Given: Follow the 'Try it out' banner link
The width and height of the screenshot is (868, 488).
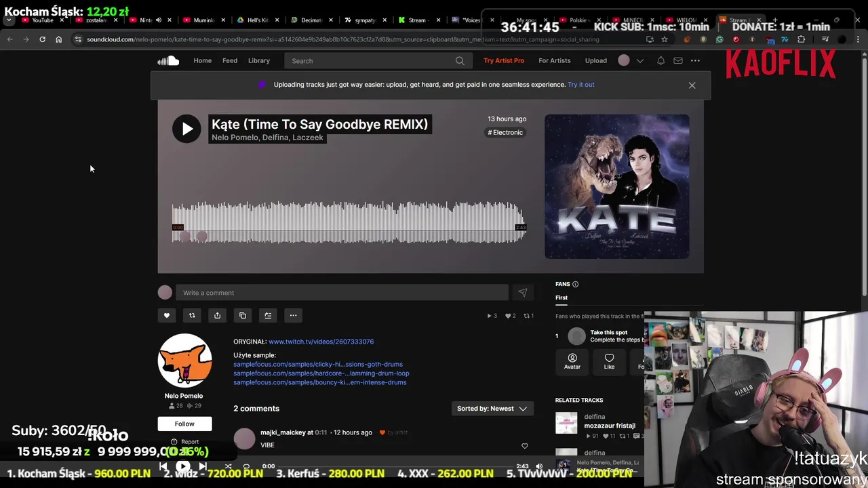Looking at the screenshot, I should click(x=581, y=85).
